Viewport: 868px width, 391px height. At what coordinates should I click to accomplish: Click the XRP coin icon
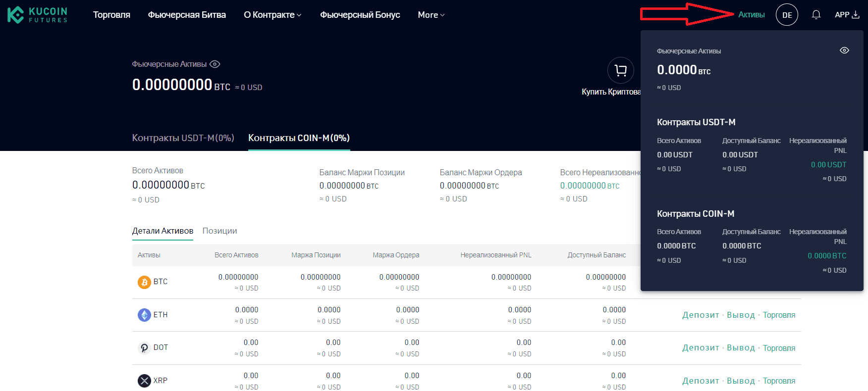(x=144, y=381)
